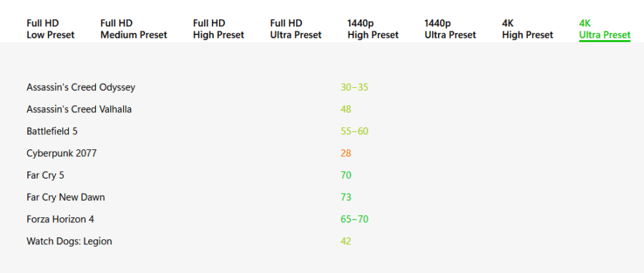
Task: Show Full HD Ultra Preset results
Action: pyautogui.click(x=296, y=29)
